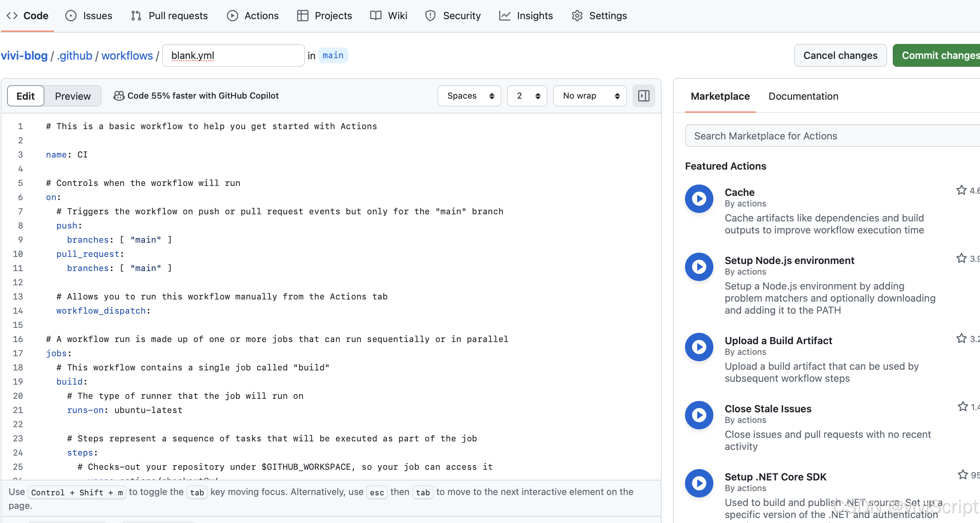Viewport: 980px width, 523px height.
Task: Click Upload a Build Artifact star icon
Action: [961, 338]
